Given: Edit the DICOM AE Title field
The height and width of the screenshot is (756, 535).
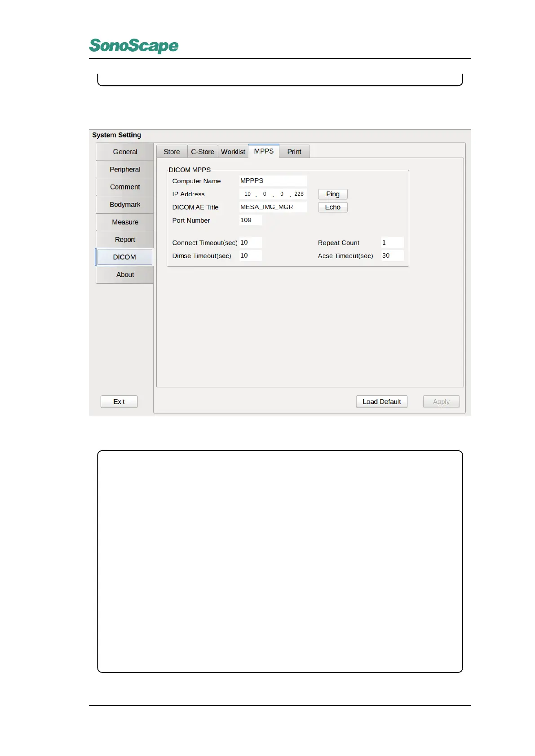Looking at the screenshot, I should 273,207.
